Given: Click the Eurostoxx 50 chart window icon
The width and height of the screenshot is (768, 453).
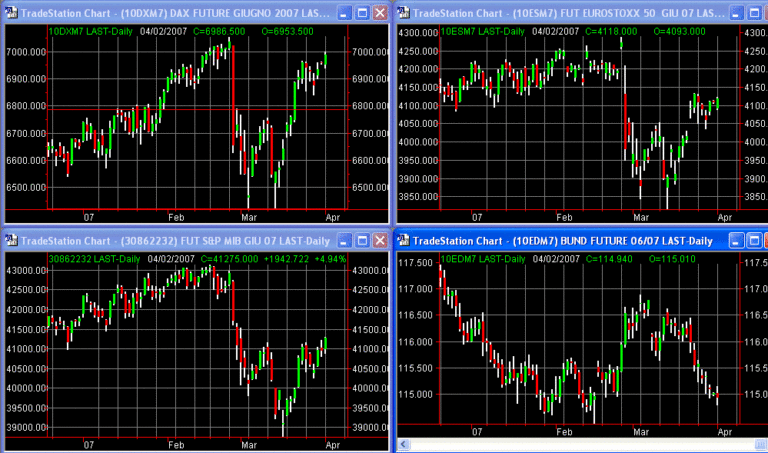Looking at the screenshot, I should 405,13.
